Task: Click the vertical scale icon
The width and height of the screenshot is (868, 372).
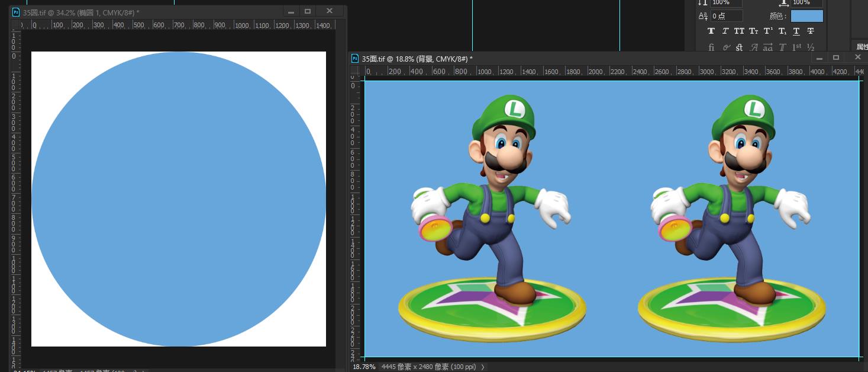Action: [x=703, y=2]
